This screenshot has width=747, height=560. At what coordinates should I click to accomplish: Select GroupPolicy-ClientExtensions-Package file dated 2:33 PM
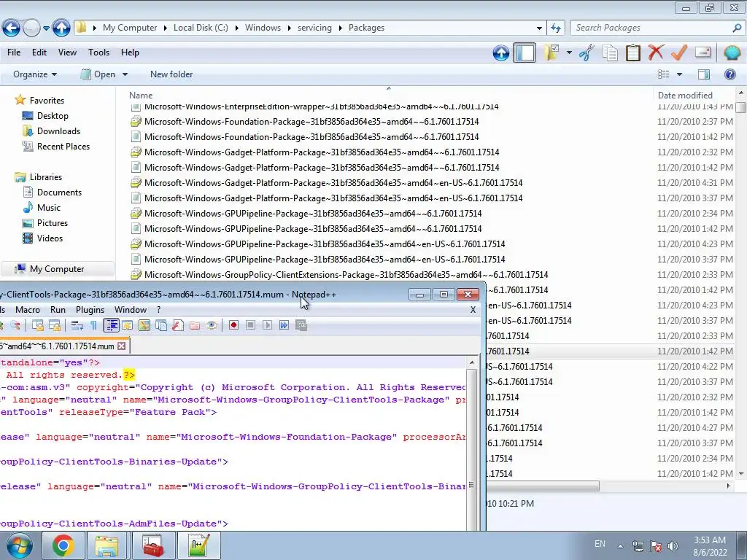point(346,275)
